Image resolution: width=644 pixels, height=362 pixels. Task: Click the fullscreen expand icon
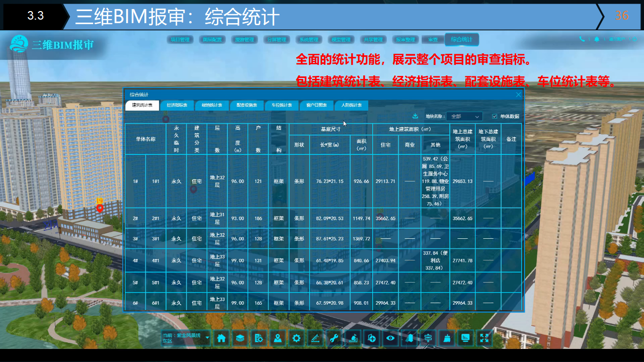click(x=485, y=338)
